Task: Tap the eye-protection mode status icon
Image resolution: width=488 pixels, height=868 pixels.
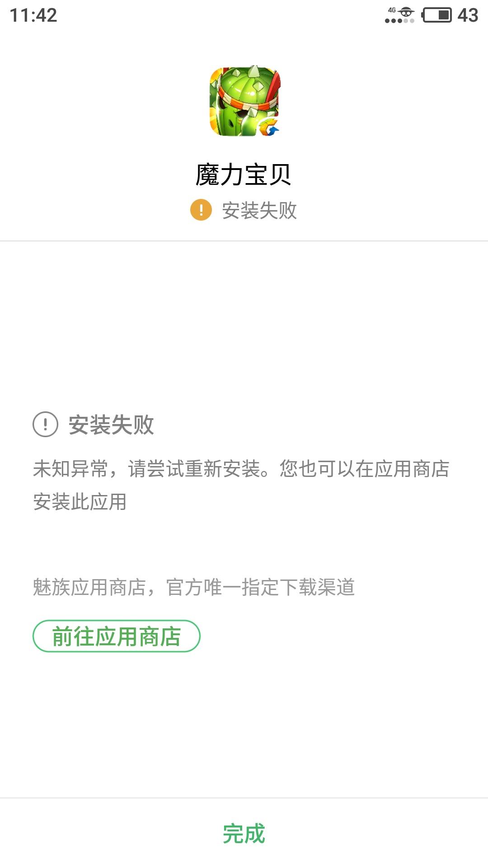Action: pyautogui.click(x=406, y=12)
